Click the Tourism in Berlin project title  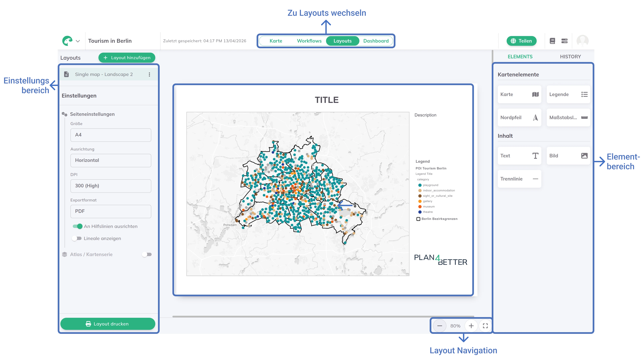(110, 41)
